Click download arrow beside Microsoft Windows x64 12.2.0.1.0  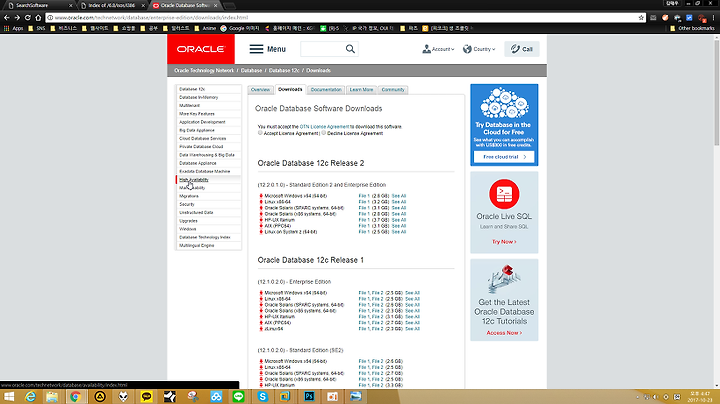click(261, 196)
